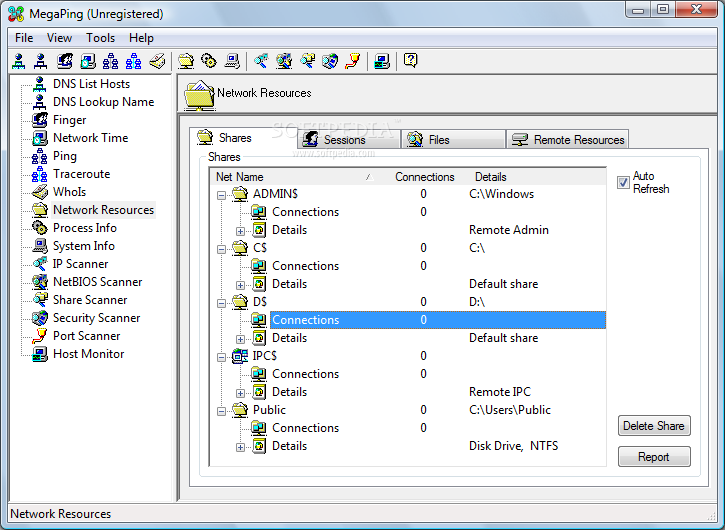Collapse the ADMIN$ share node
725x530 pixels.
click(x=221, y=195)
